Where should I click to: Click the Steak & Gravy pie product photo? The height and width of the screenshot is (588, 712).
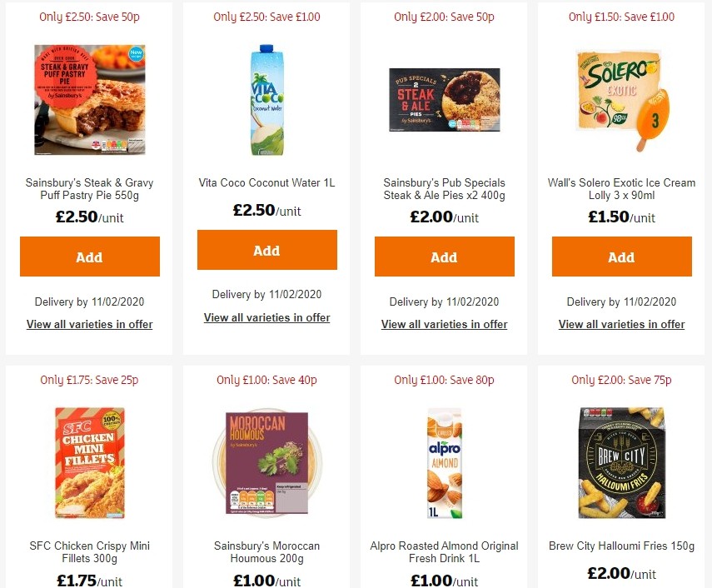pyautogui.click(x=89, y=99)
